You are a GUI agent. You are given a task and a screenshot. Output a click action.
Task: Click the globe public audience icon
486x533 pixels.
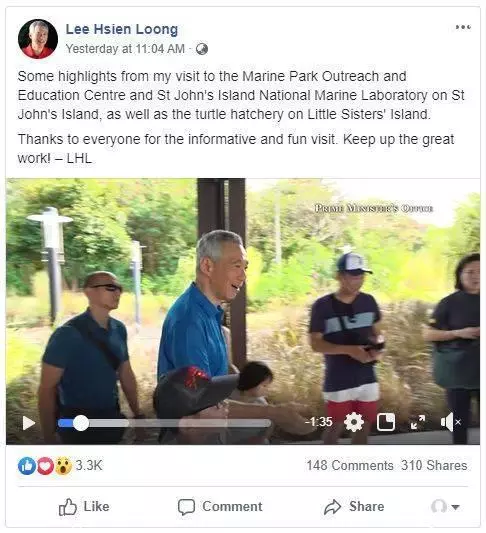(x=202, y=49)
